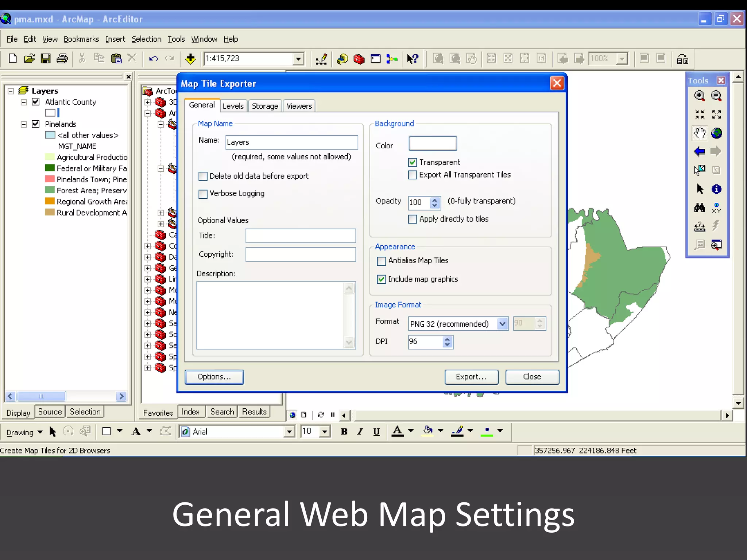This screenshot has width=747, height=560.
Task: Click the Add Data yellow plus icon
Action: pyautogui.click(x=190, y=58)
